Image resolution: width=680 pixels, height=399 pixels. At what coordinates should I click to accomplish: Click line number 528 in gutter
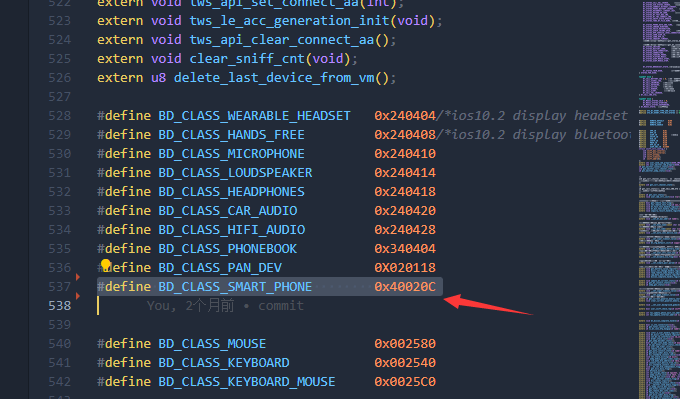point(59,116)
